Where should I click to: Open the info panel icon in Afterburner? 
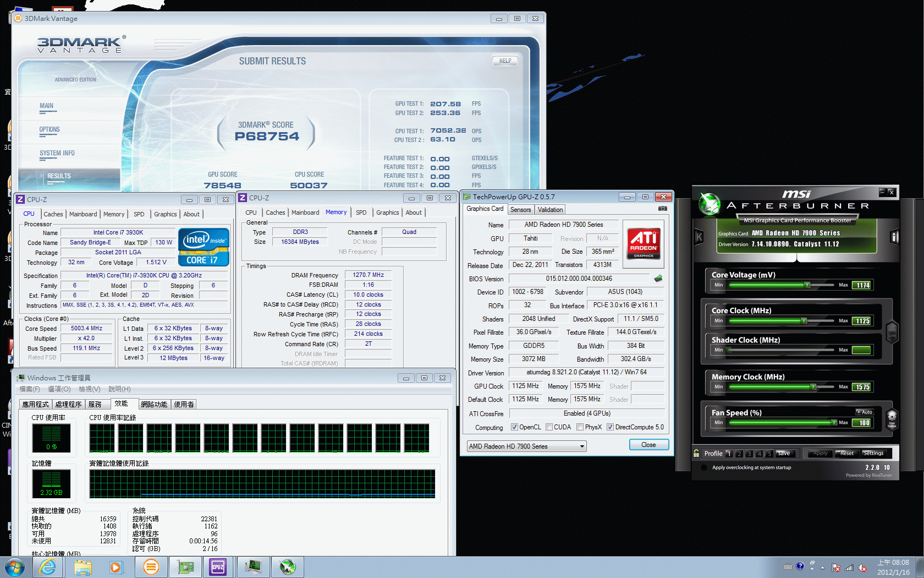[894, 237]
